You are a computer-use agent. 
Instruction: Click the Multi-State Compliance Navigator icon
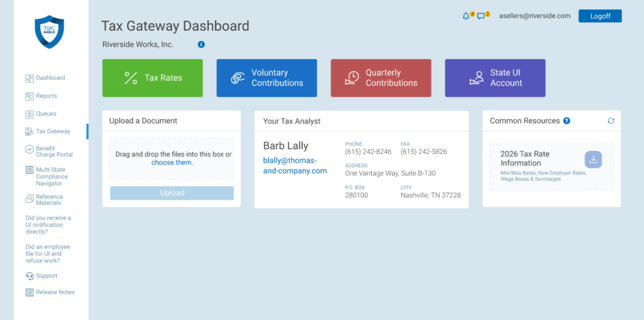29,170
